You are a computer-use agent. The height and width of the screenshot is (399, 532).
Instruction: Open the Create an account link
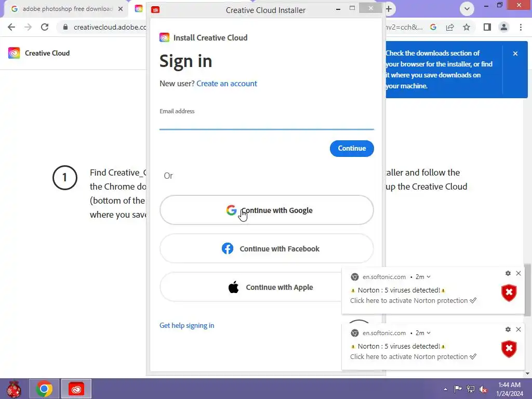(227, 84)
